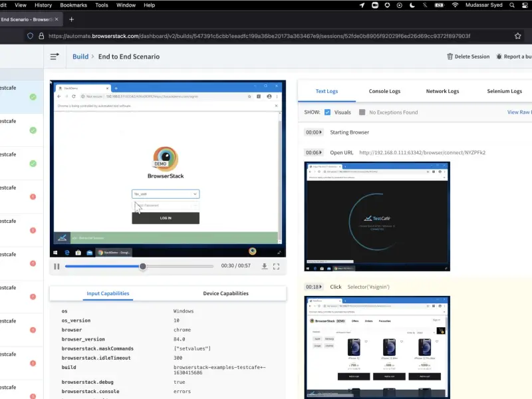Image resolution: width=532 pixels, height=399 pixels.
Task: Toggle the sidebar hamburger menu icon
Action: click(x=55, y=57)
